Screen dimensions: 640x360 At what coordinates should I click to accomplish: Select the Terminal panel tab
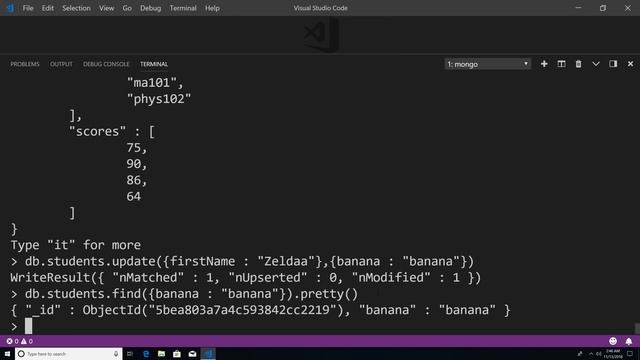point(154,64)
